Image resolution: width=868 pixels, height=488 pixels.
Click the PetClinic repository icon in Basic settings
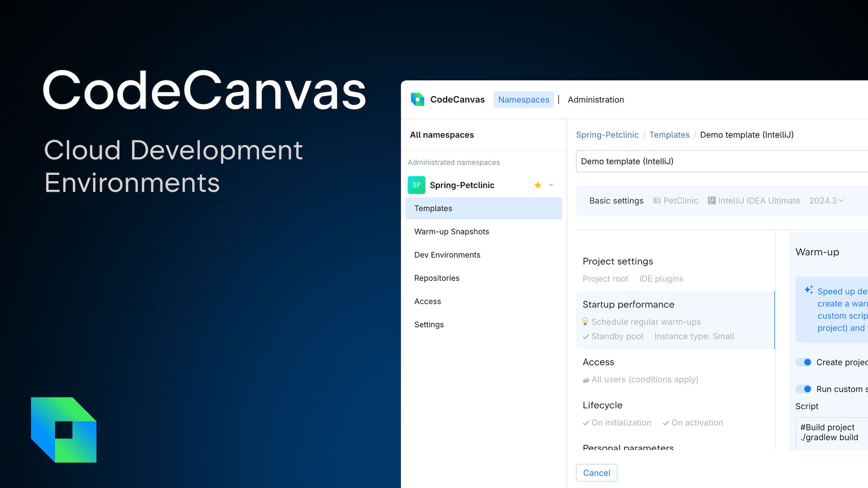coord(656,200)
